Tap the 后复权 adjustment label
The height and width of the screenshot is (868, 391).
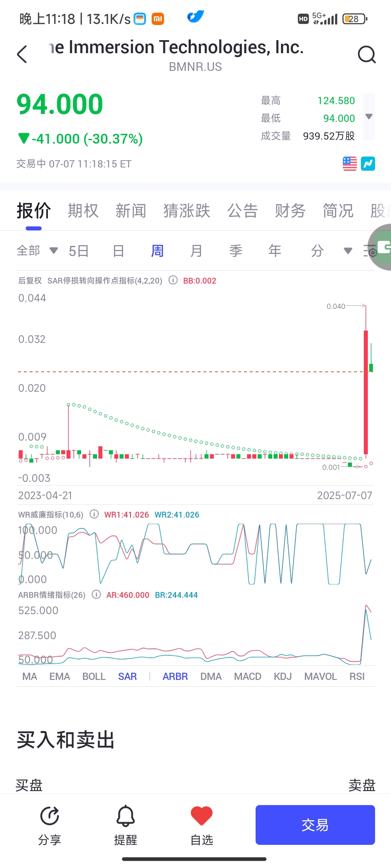[x=30, y=281]
